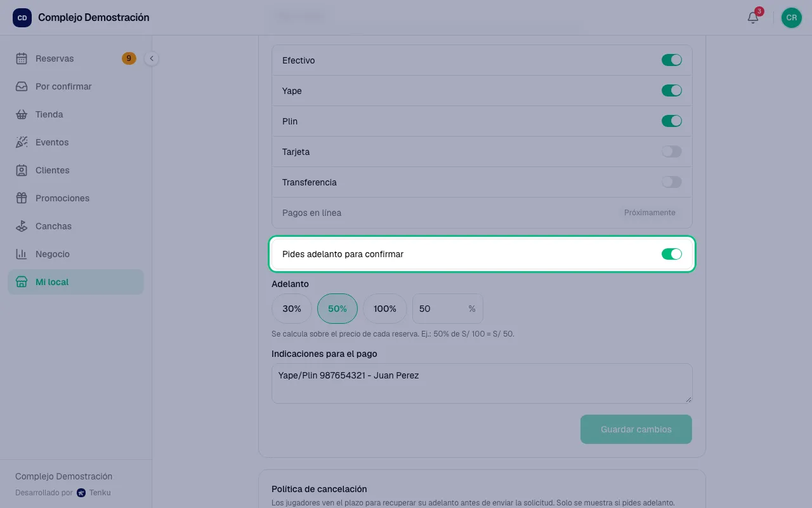Click the Tenku logo in footer
The image size is (812, 508).
[81, 493]
